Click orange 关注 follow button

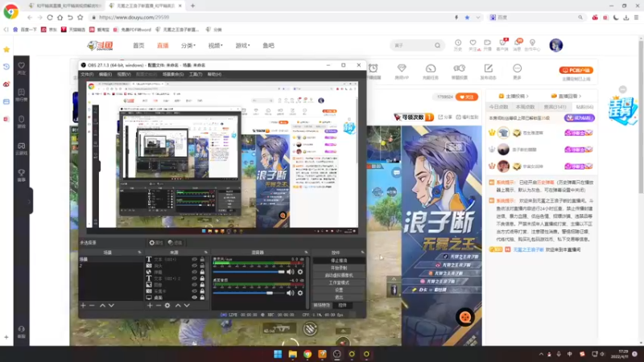tap(467, 97)
